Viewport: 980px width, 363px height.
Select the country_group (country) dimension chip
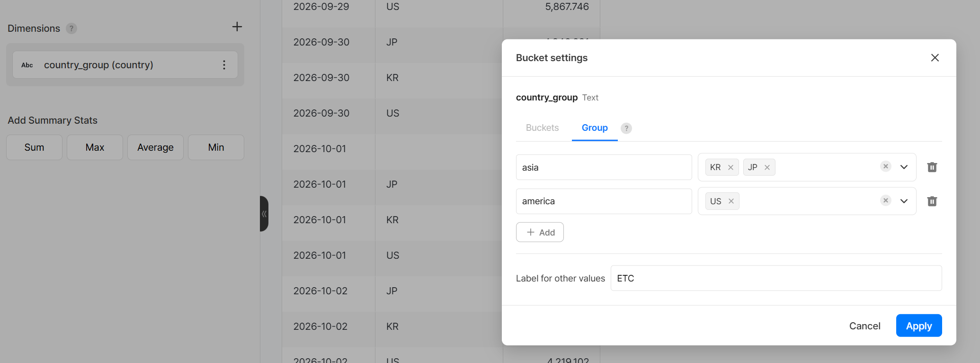(125, 65)
